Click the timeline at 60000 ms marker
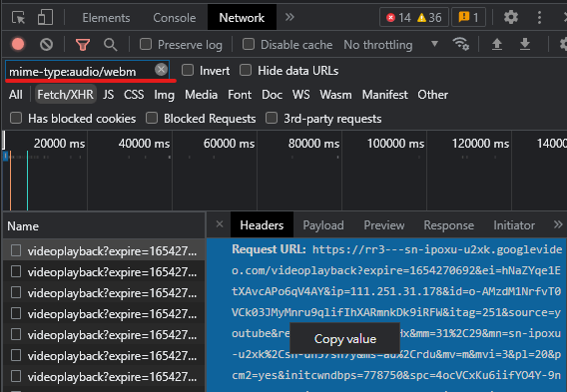 coord(229,144)
